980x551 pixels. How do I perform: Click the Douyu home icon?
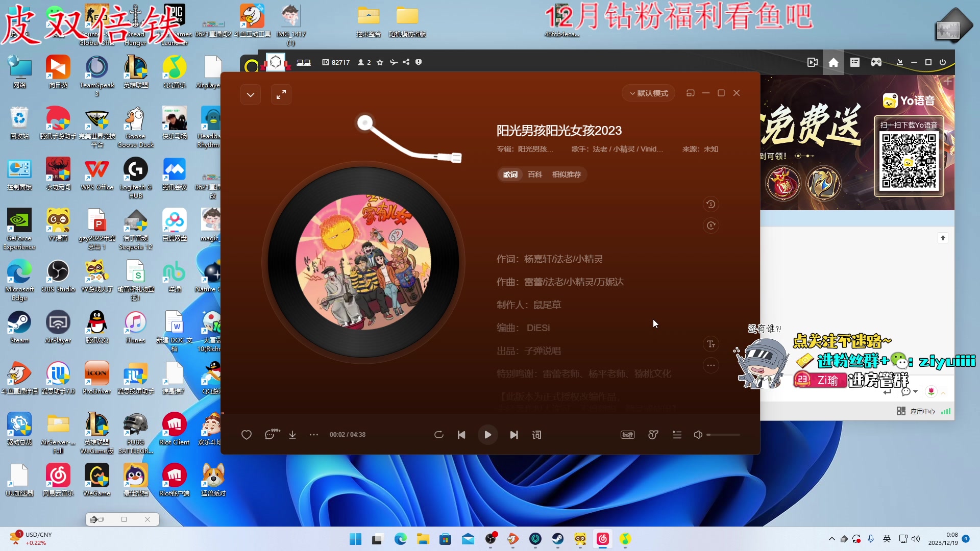(834, 62)
